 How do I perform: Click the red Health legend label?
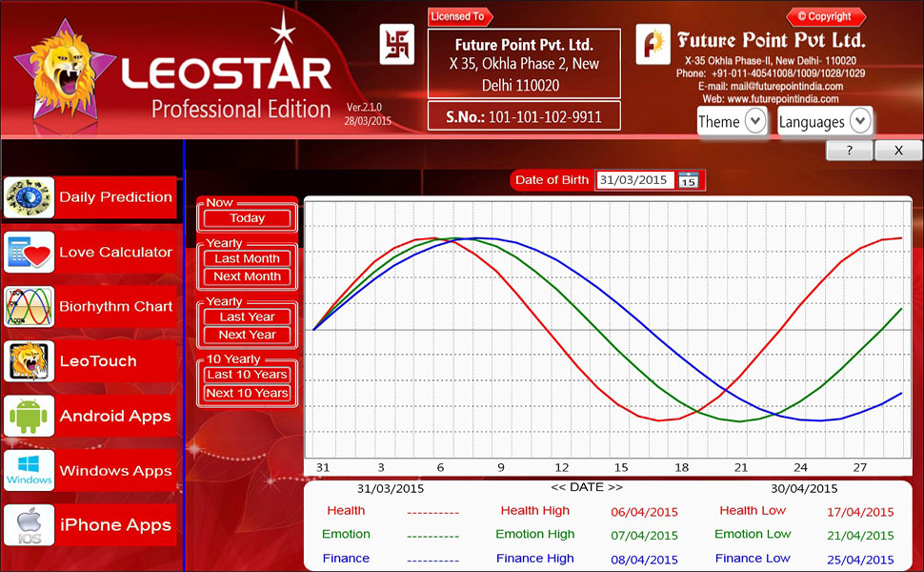(346, 511)
